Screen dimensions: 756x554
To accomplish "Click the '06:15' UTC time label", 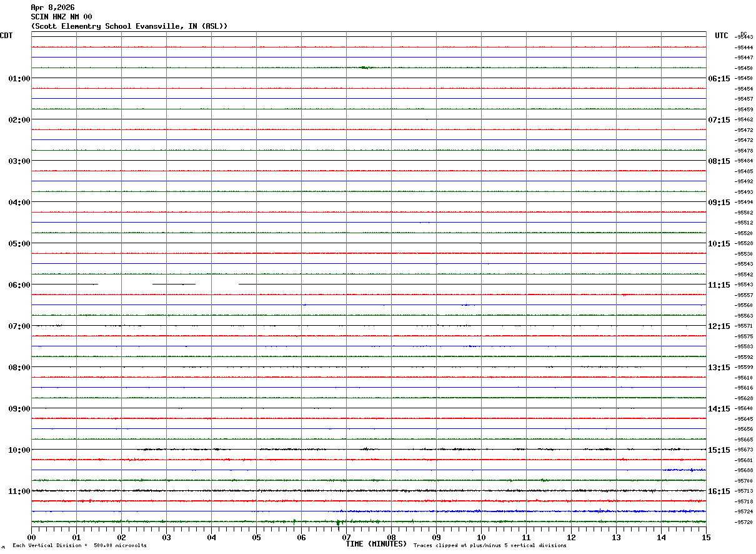I will tap(719, 79).
